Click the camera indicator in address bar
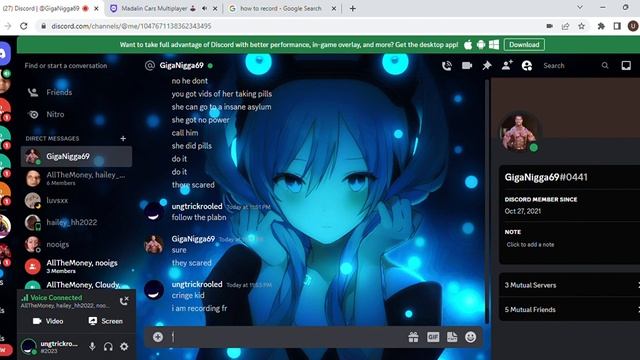The height and width of the screenshot is (360, 640). point(549,26)
